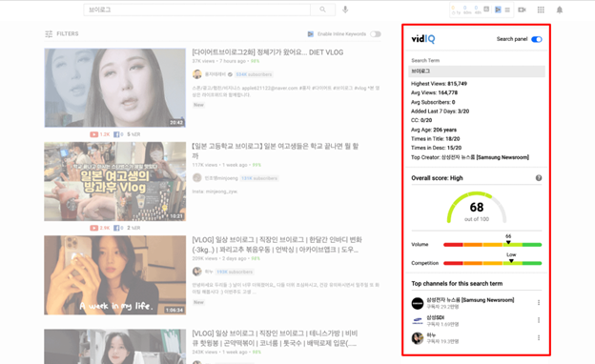595x364 pixels.
Task: Click vidIQ toolbar square stats icon
Action: click(x=486, y=9)
